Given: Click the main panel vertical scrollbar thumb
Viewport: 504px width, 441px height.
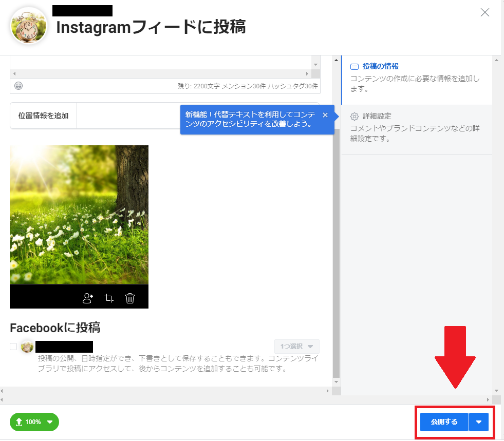Looking at the screenshot, I should (336, 254).
